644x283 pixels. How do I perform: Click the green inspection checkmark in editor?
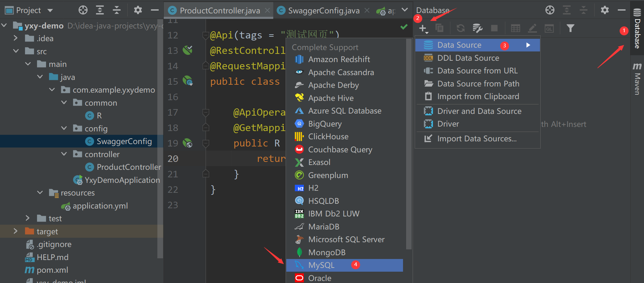click(x=404, y=26)
